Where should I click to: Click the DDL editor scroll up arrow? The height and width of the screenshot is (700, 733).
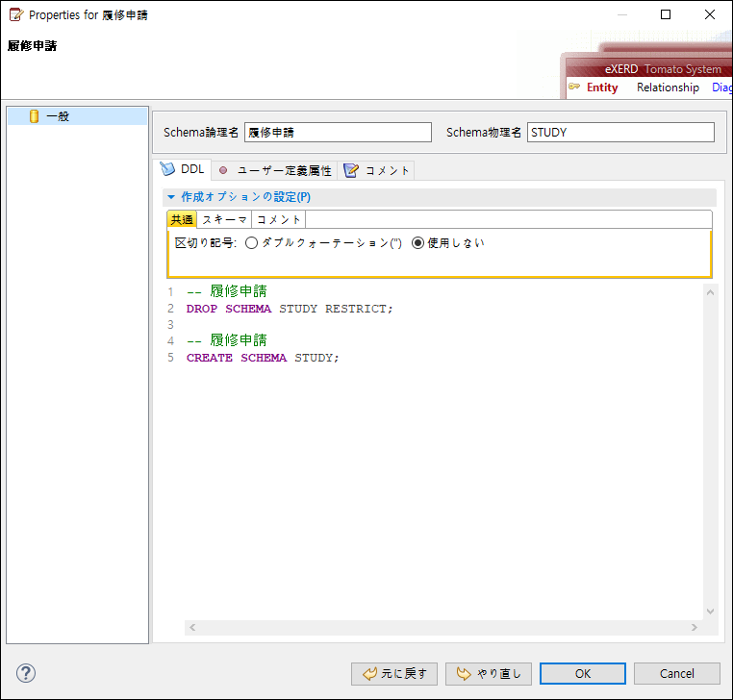click(710, 292)
